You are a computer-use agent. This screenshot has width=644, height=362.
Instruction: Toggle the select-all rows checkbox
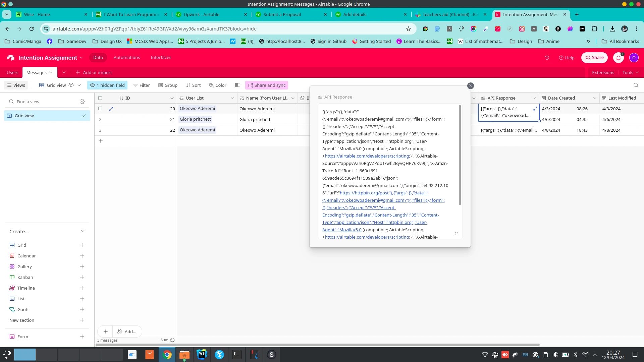[x=100, y=98]
